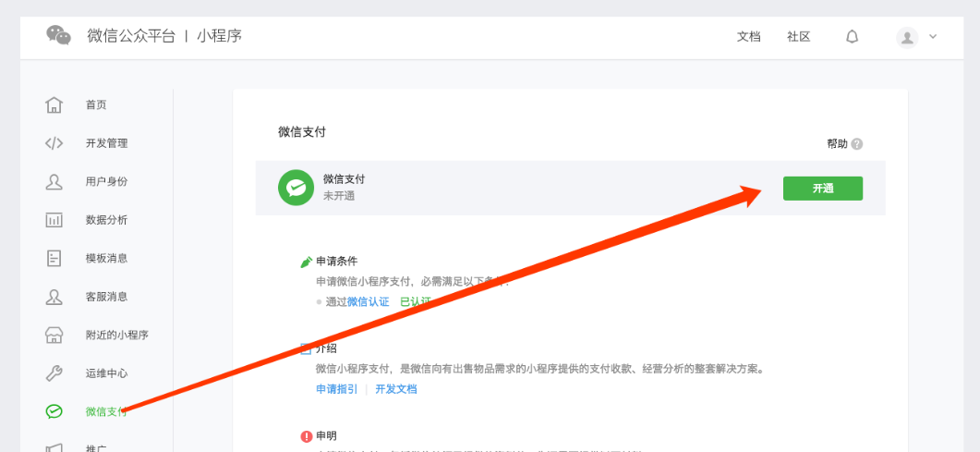The width and height of the screenshot is (980, 452).
Task: Click the WeChat logo in header
Action: 59,36
